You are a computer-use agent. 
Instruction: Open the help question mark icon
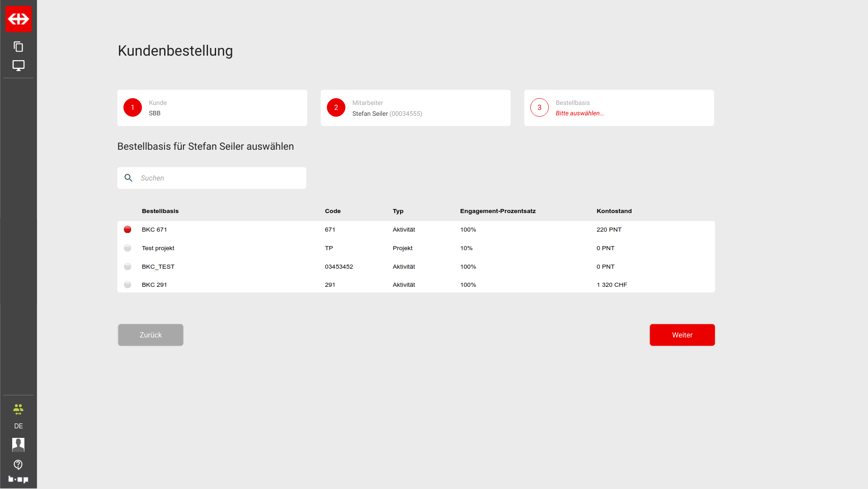point(18,465)
